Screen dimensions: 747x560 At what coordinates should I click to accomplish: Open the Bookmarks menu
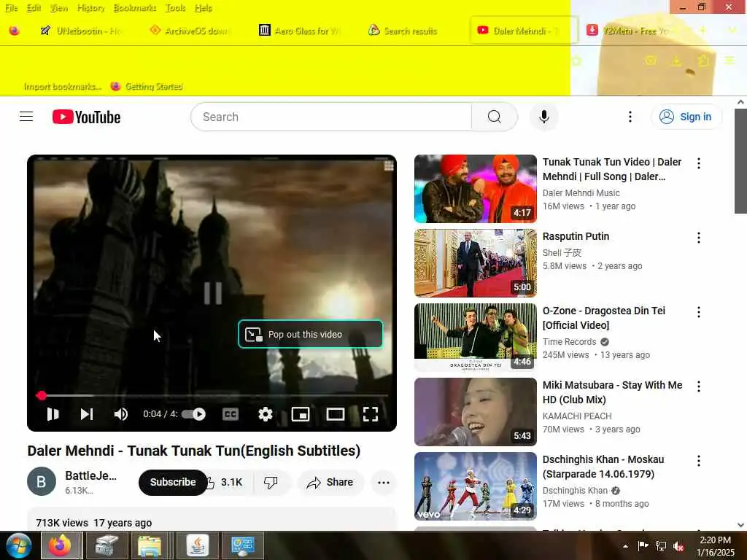tap(135, 8)
